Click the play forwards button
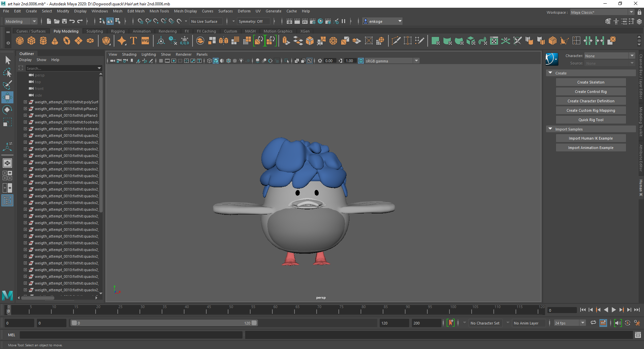This screenshot has width=644, height=349. pyautogui.click(x=613, y=310)
